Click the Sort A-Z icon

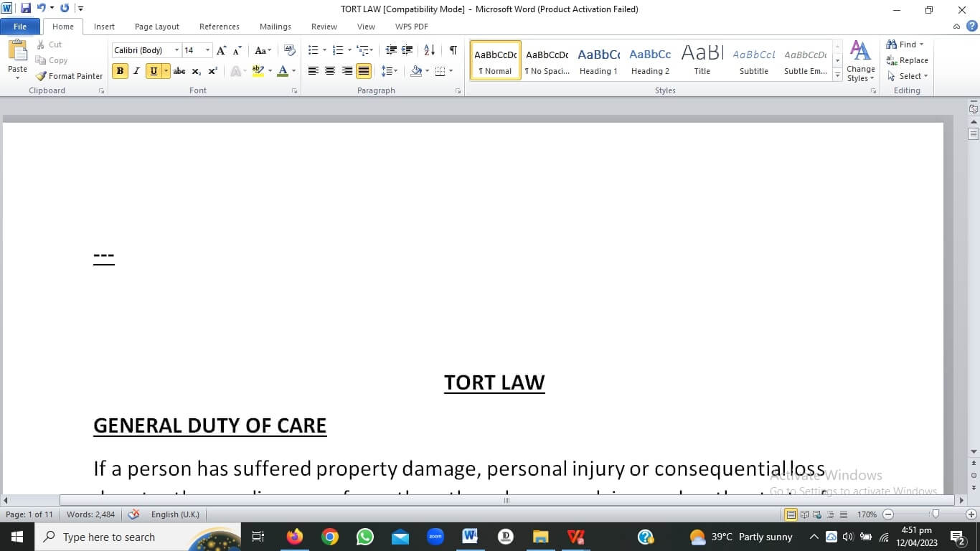click(429, 50)
